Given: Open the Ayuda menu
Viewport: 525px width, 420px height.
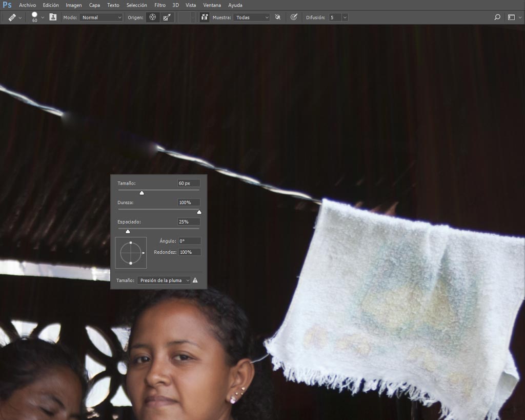Looking at the screenshot, I should coord(235,5).
